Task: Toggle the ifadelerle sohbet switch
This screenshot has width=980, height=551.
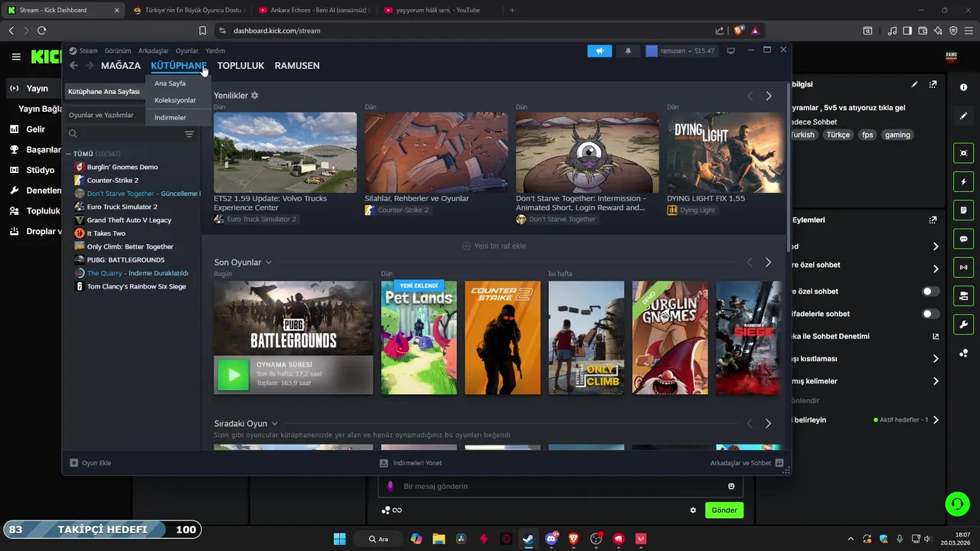Action: click(x=930, y=314)
